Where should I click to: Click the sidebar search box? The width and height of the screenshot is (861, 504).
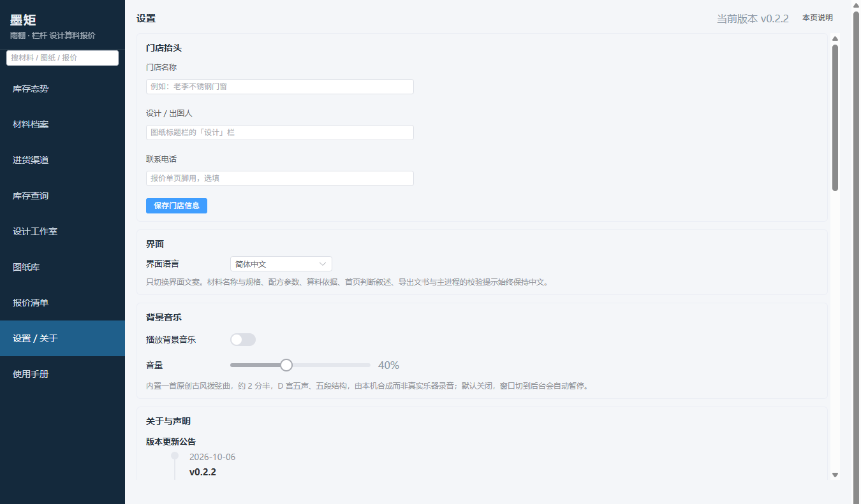(63, 57)
